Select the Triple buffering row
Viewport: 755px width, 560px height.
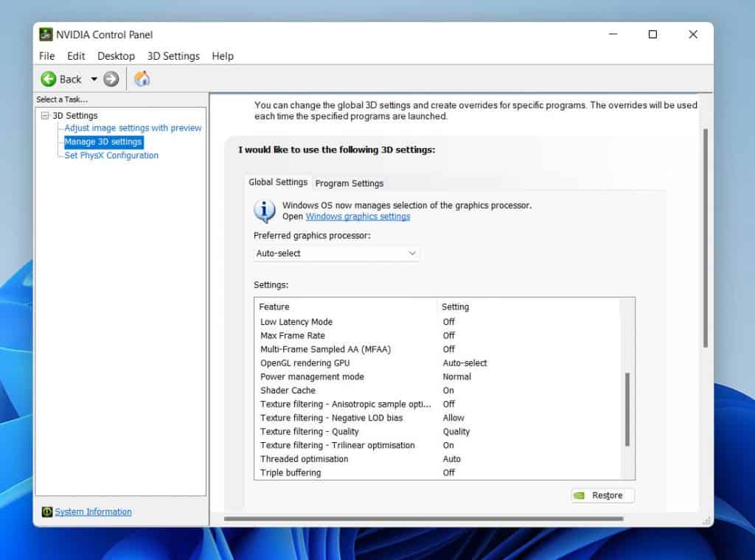pyautogui.click(x=437, y=472)
